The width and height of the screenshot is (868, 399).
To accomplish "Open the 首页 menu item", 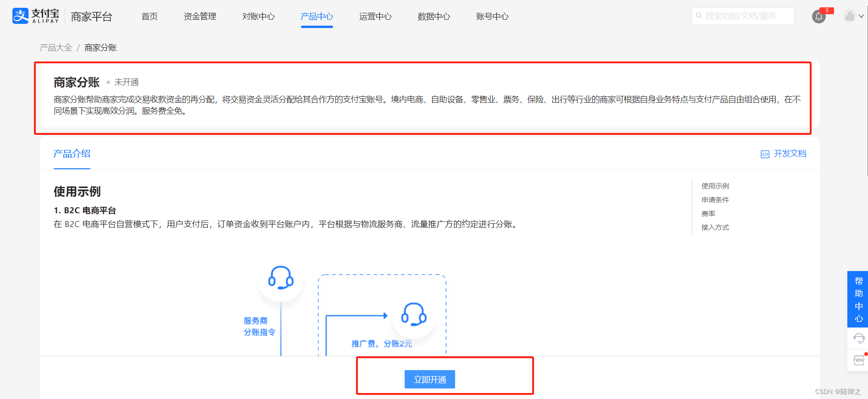I will pos(150,17).
